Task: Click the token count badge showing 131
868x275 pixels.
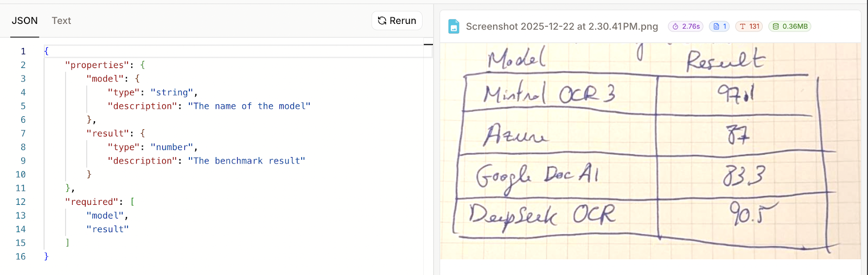Action: [749, 26]
